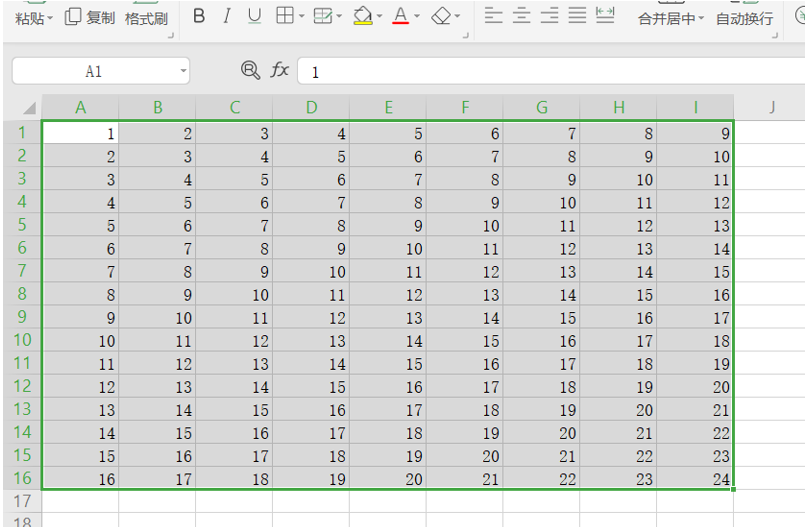This screenshot has height=527, width=806.
Task: Select row 16 header
Action: point(22,478)
